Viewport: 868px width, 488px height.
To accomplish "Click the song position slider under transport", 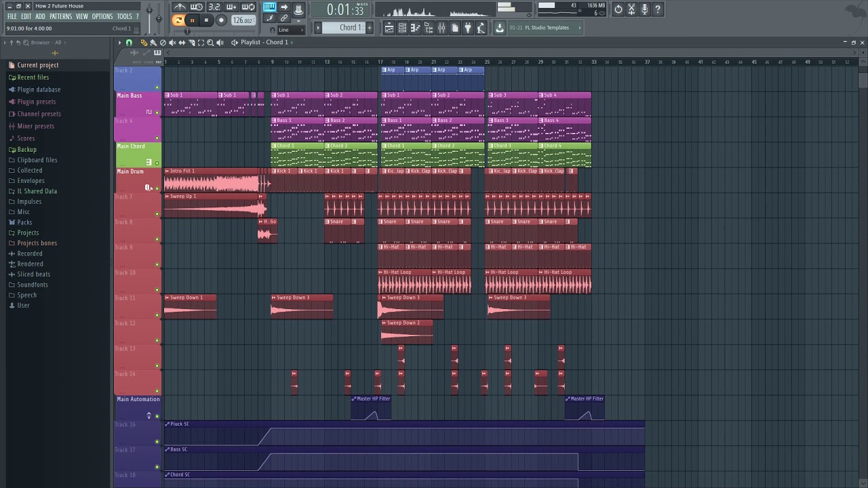I will click(214, 30).
